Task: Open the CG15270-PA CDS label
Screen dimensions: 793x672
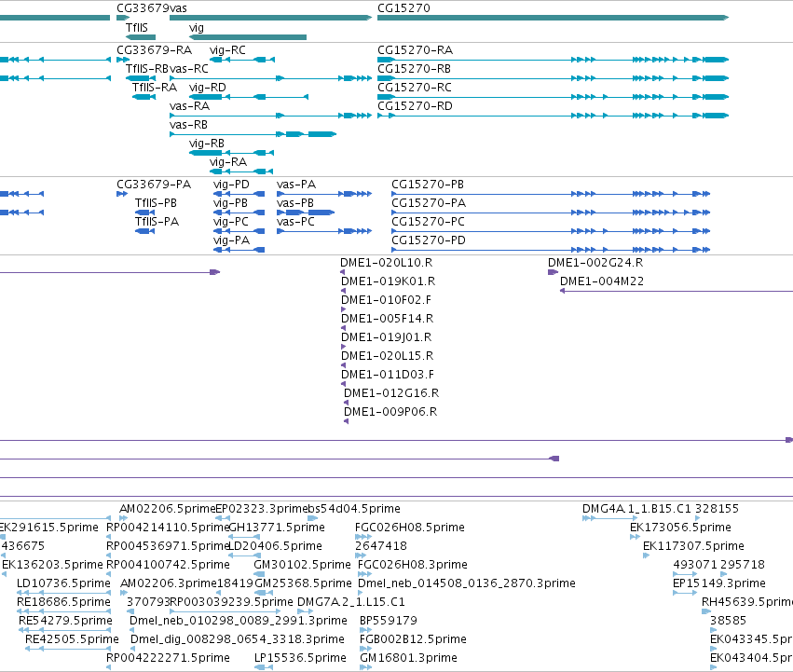Action: tap(429, 203)
